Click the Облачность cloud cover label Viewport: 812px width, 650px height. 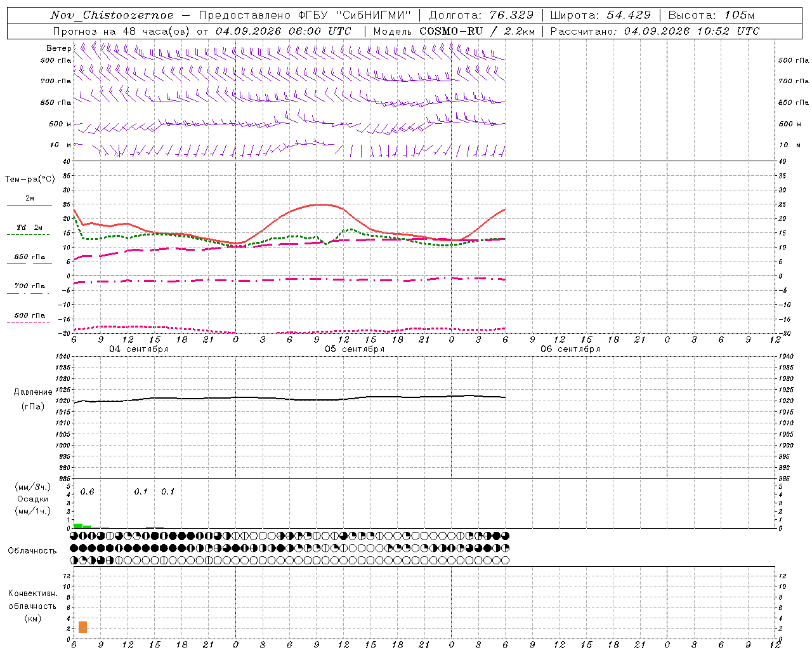pos(32,551)
